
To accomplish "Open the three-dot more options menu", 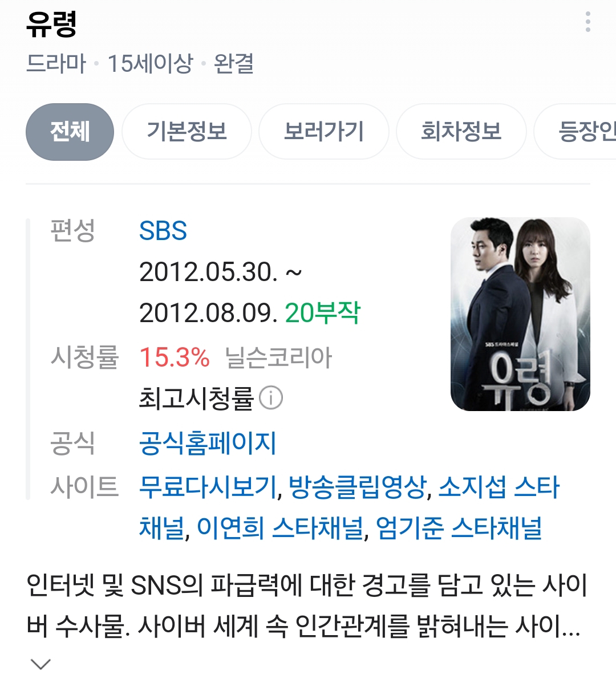I will coord(588,22).
